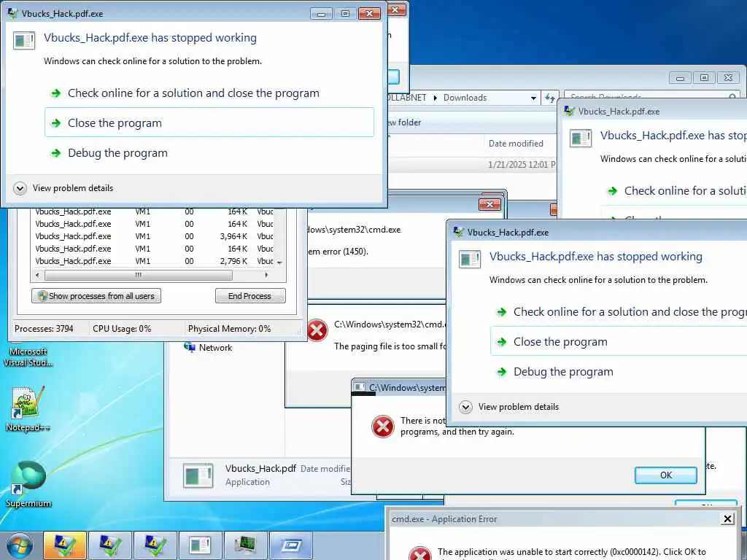Image resolution: width=747 pixels, height=560 pixels.
Task: Select the Vbucks_Hack.pdf.exe process using 3,964 K
Action: pos(154,236)
